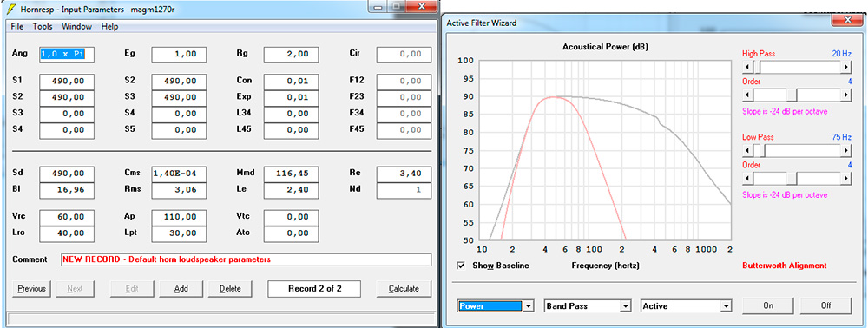Click the Sd value input field
Screen dimensions: 868x328
(x=66, y=174)
